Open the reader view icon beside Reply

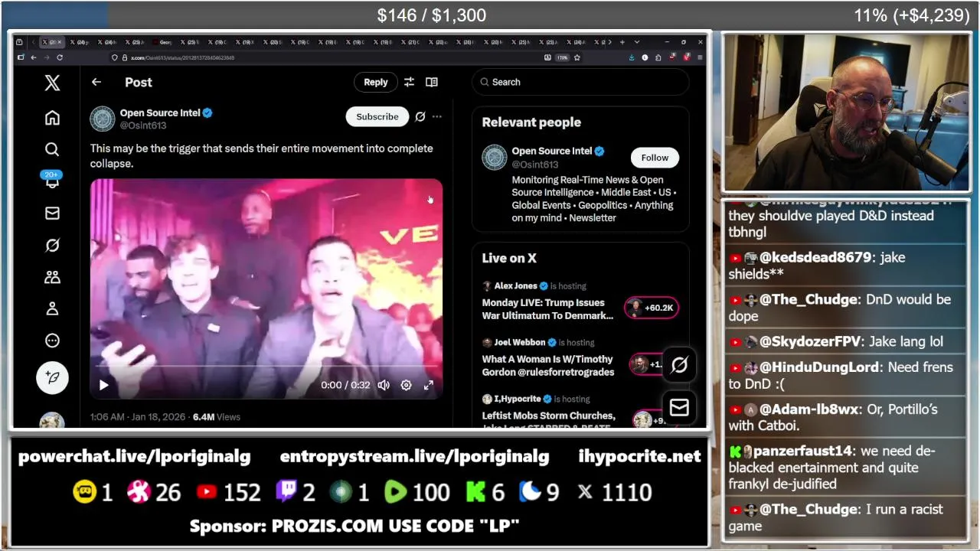coord(432,82)
